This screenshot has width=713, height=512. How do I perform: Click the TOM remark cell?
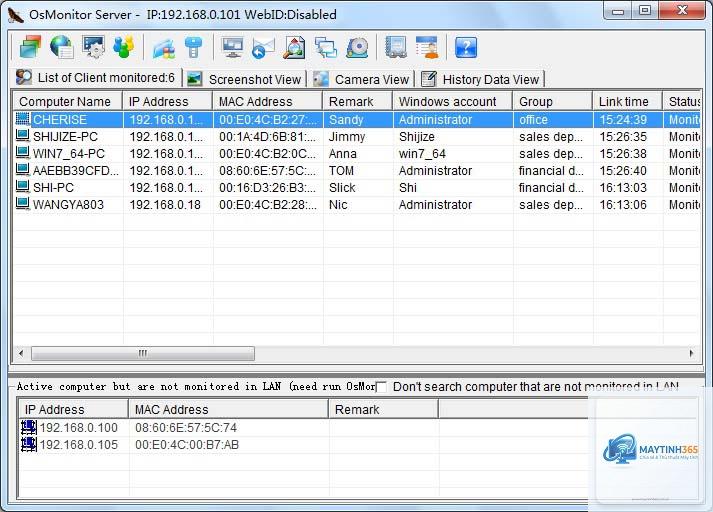pyautogui.click(x=341, y=171)
